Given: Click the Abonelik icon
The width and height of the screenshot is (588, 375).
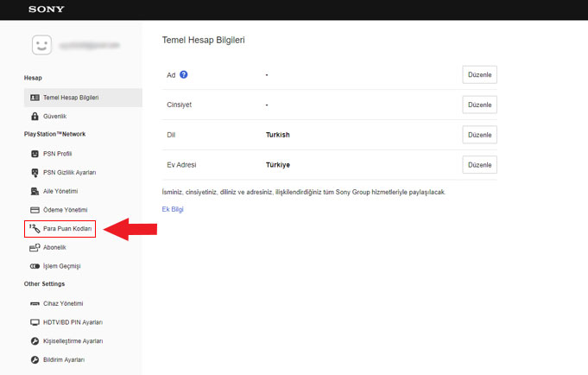Looking at the screenshot, I should click(35, 247).
